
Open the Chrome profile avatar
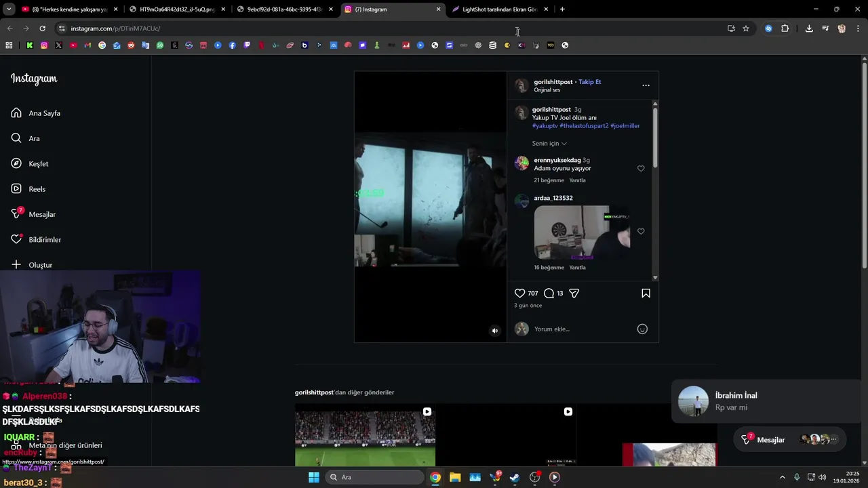click(842, 28)
